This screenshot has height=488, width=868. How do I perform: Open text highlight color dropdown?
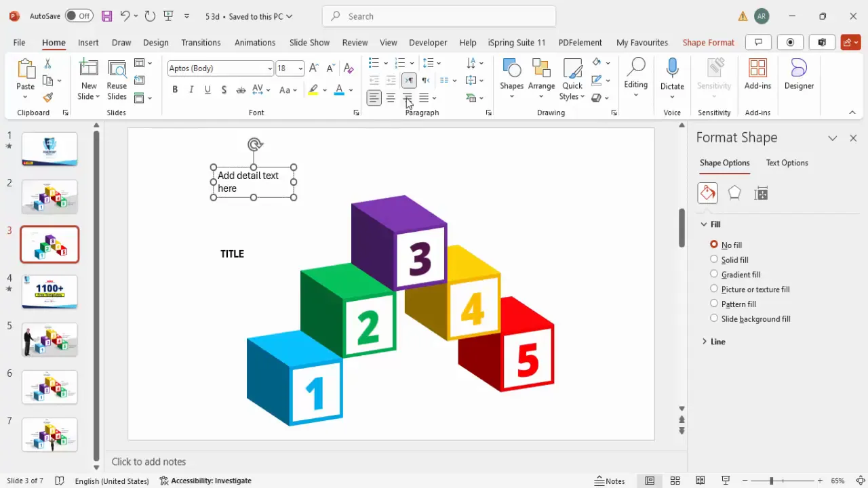[x=324, y=89]
